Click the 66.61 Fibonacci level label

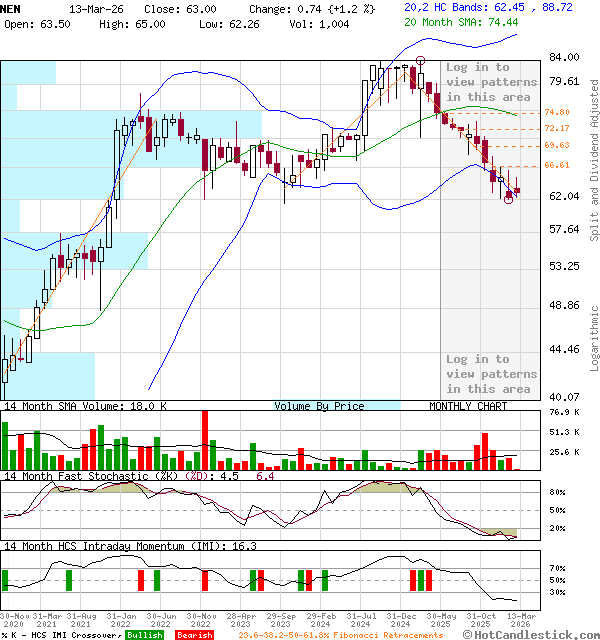[x=557, y=166]
